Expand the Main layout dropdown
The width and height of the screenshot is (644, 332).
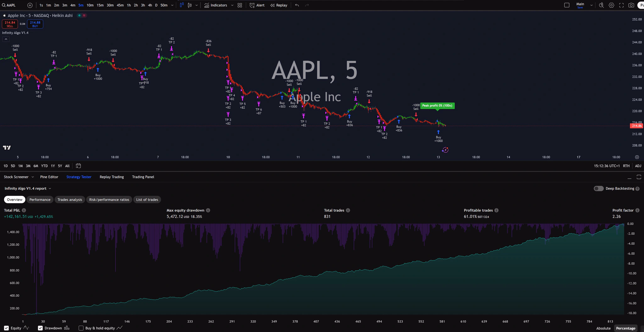tap(591, 5)
